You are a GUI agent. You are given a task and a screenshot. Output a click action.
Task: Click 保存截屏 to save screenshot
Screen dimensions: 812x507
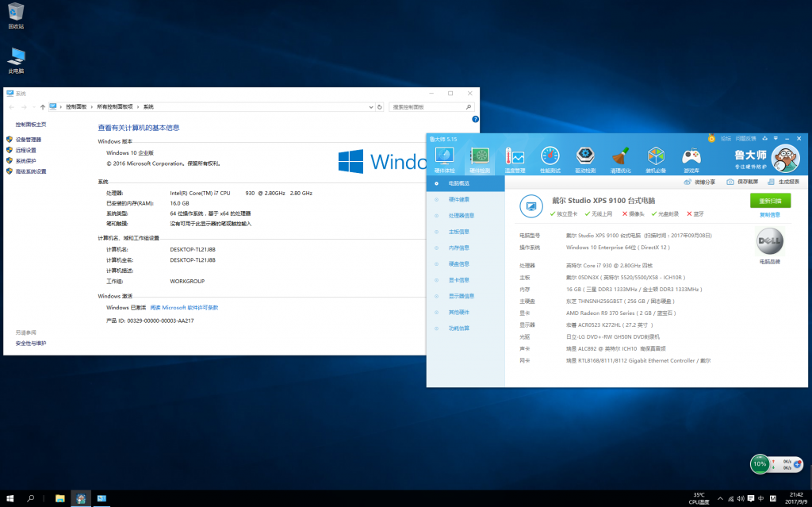(742, 182)
